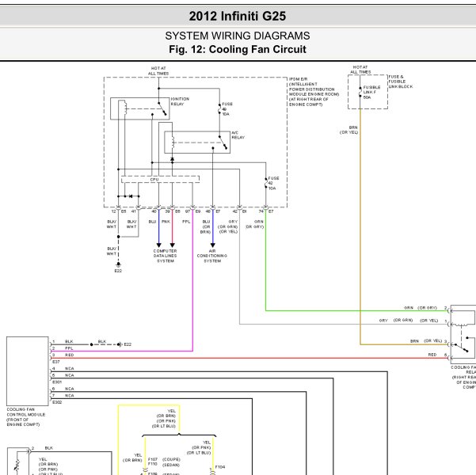This screenshot has height=475, width=476.
Task: Select the "E22" label under the ground symbol
Action: [x=118, y=271]
